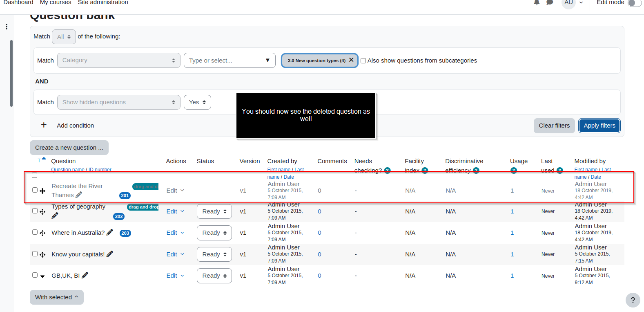The width and height of the screenshot is (644, 312).
Task: Open the Match All dropdown
Action: [x=64, y=36]
